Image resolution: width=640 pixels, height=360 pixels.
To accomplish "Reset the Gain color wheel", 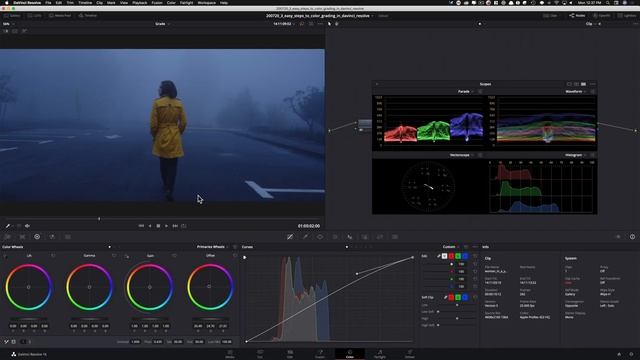I will pos(174,256).
